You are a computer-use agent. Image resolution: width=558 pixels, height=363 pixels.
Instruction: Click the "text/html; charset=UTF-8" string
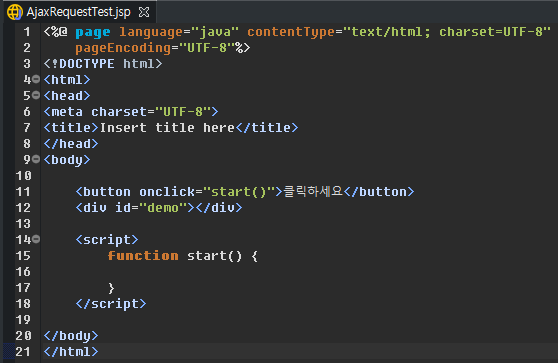447,32
